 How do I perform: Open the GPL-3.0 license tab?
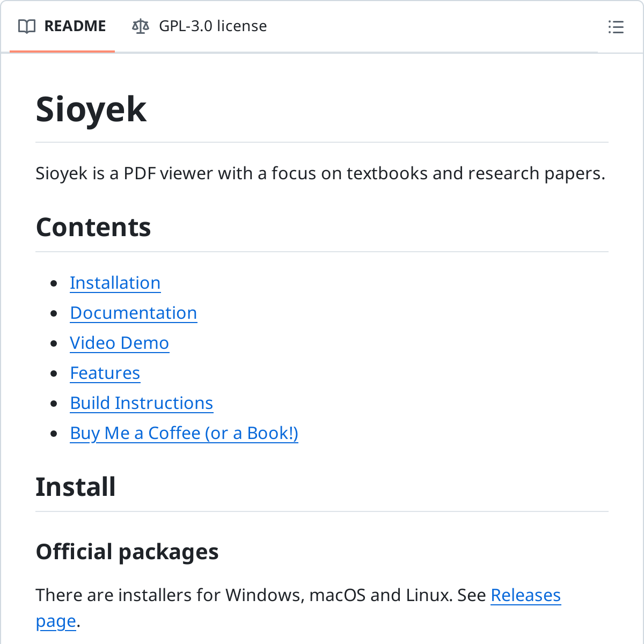tap(213, 26)
